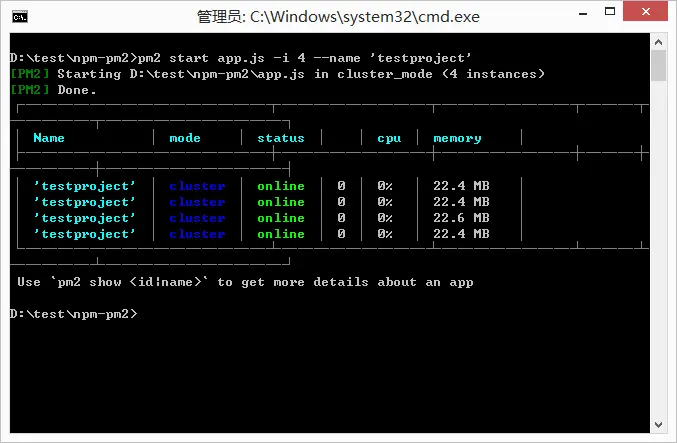
Task: Click the 'mode' column header
Action: coord(185,138)
